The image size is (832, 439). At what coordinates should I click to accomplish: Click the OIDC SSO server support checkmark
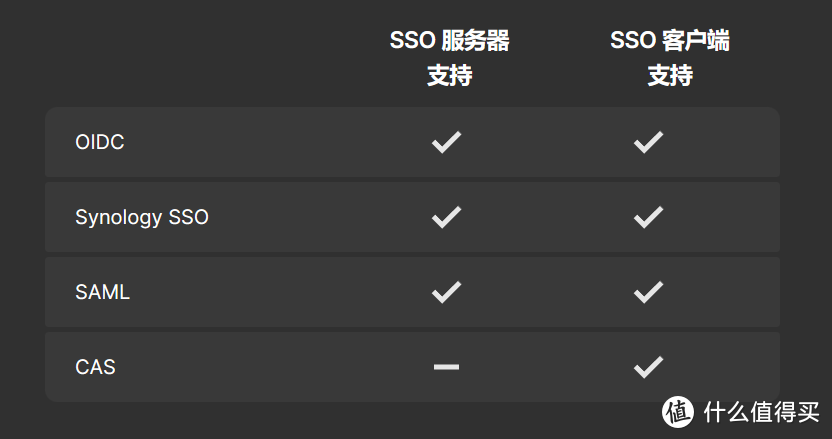[x=446, y=142]
